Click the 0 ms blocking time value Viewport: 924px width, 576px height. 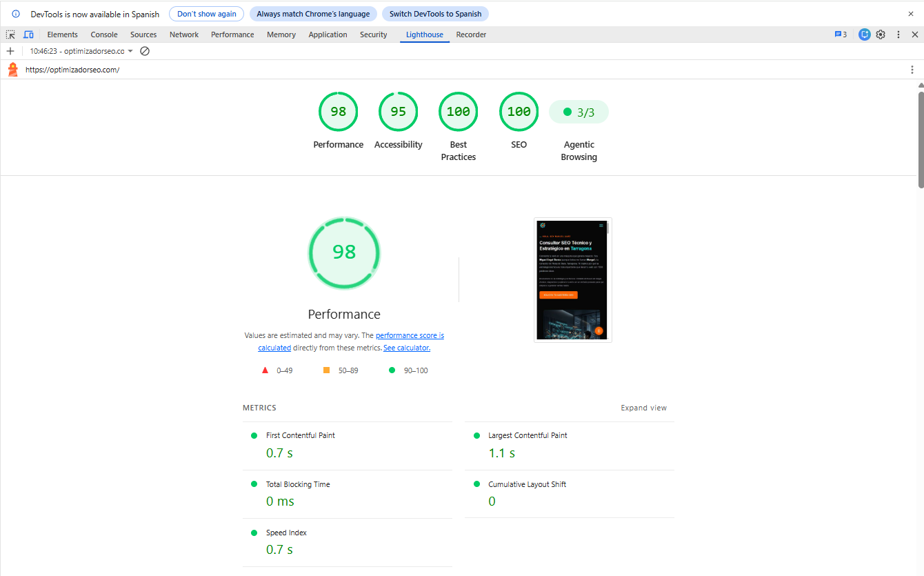coord(280,501)
